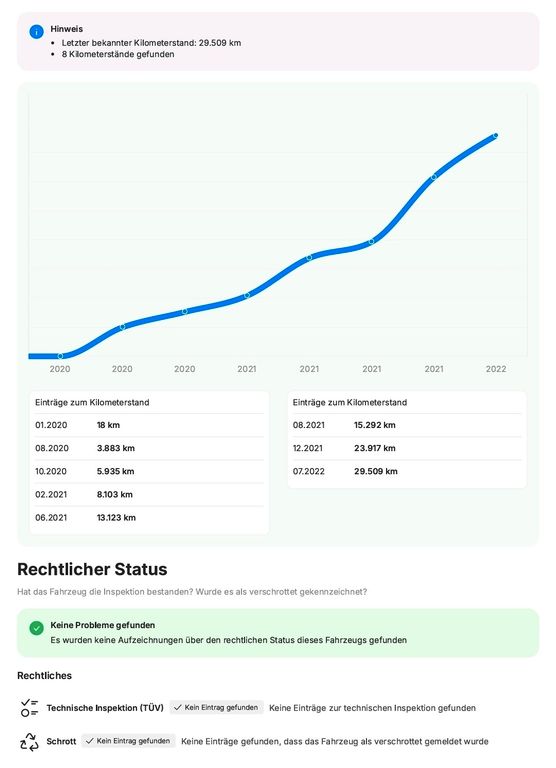This screenshot has height=768, width=556.
Task: Click the Rechtlicher Status heading
Action: (x=92, y=569)
